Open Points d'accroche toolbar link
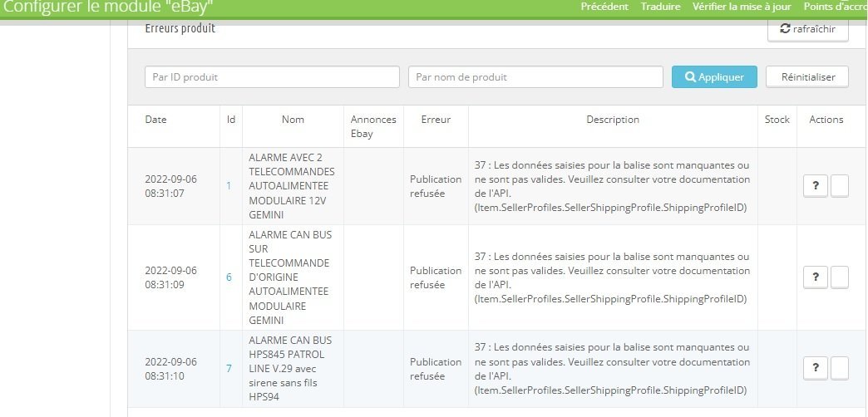The image size is (868, 417). [836, 7]
